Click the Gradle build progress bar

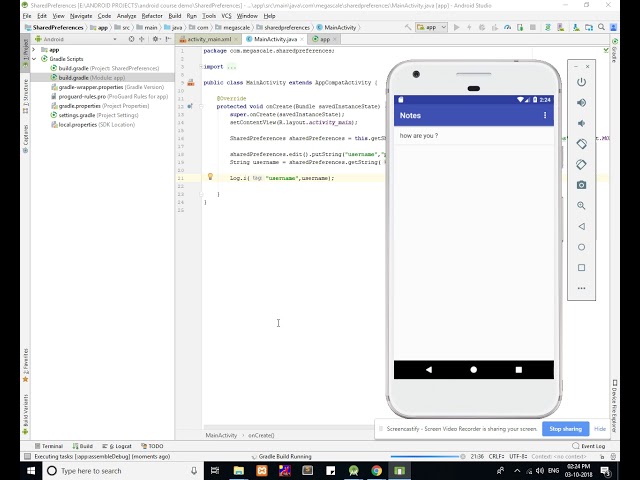pyautogui.click(x=424, y=456)
